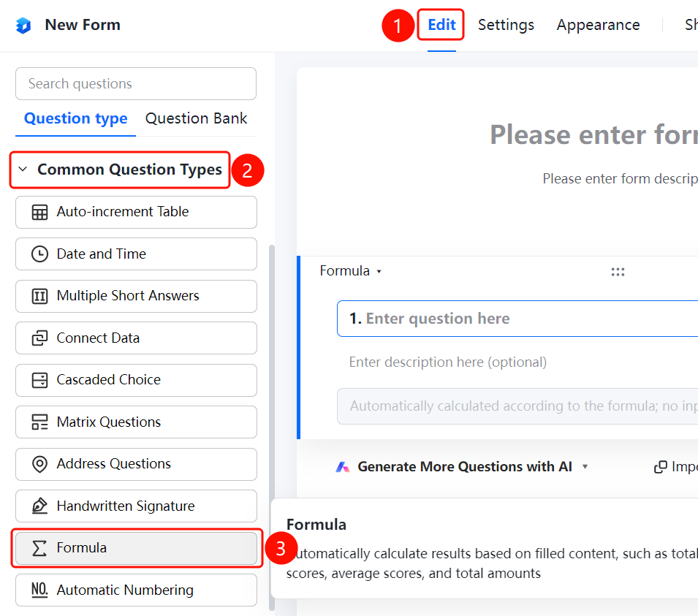Click the Date and Time clock icon
Viewport: 698px width, 616px height.
coord(39,254)
